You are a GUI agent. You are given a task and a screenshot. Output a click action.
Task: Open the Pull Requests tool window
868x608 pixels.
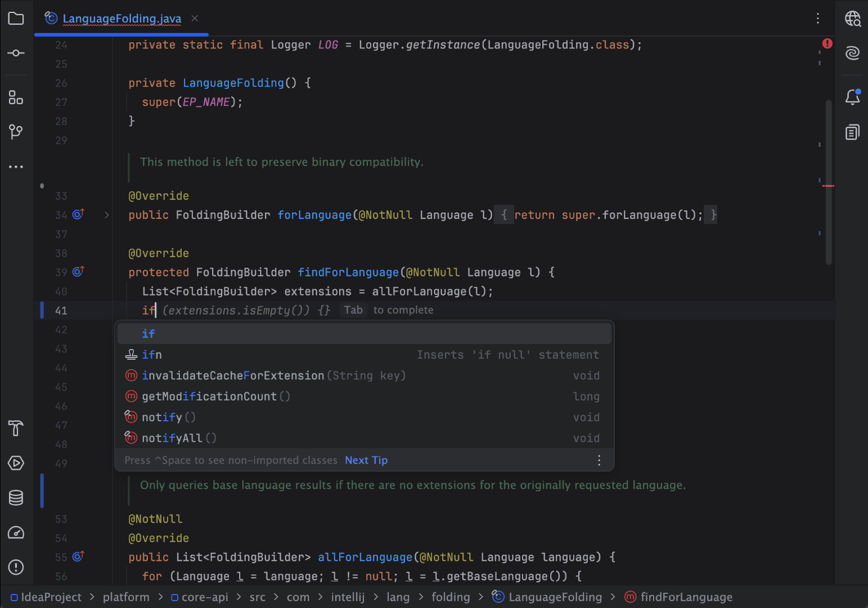click(16, 131)
